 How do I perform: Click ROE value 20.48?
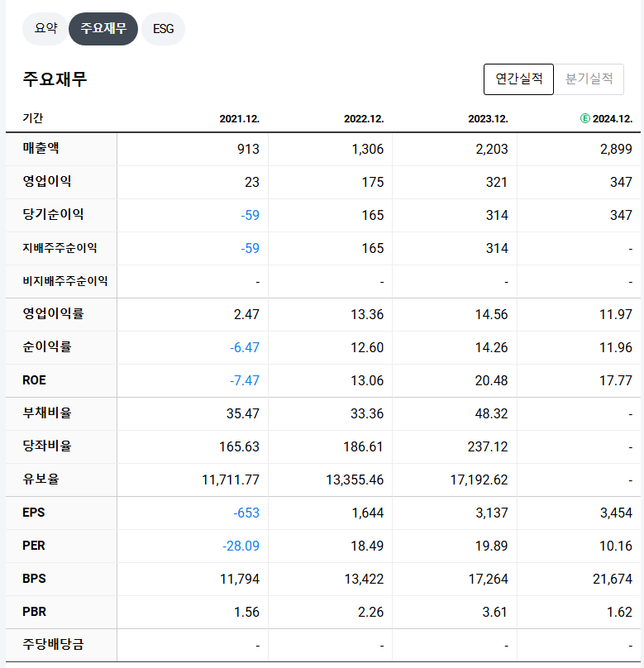492,380
